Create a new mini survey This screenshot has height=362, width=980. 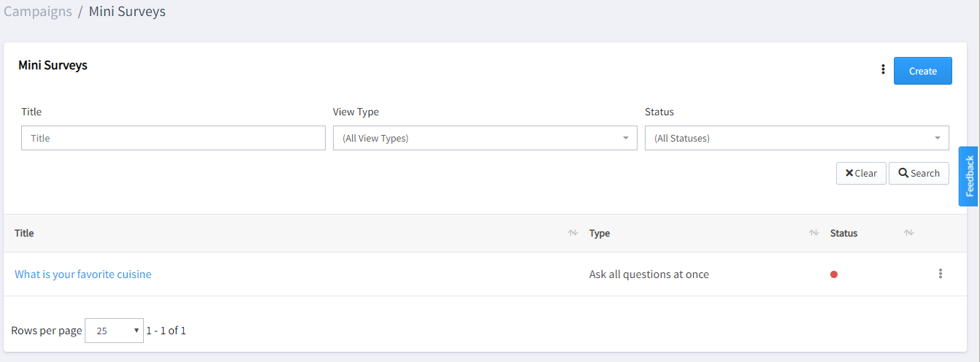pos(923,71)
